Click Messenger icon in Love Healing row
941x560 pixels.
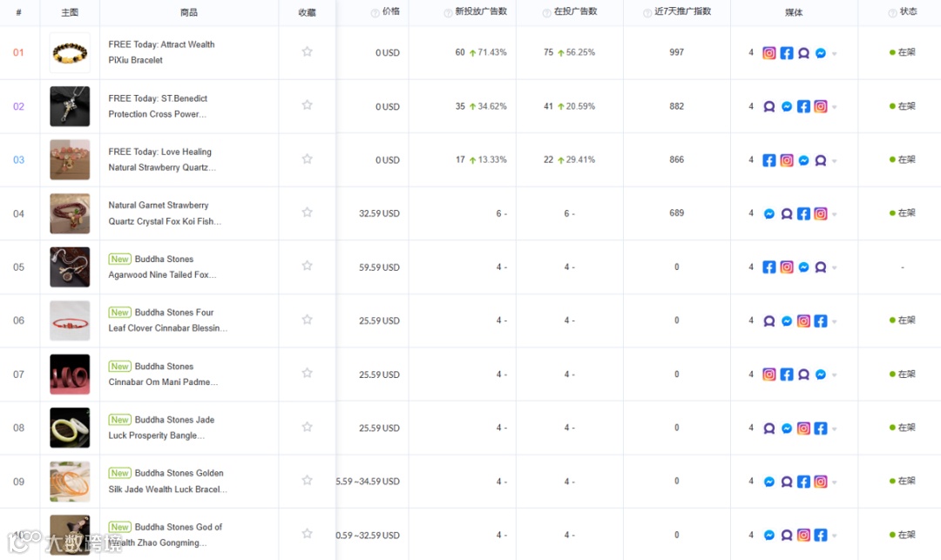pyautogui.click(x=803, y=160)
